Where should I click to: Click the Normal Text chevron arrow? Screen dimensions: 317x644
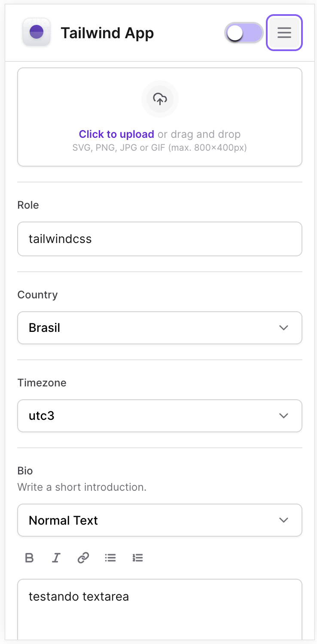point(283,520)
